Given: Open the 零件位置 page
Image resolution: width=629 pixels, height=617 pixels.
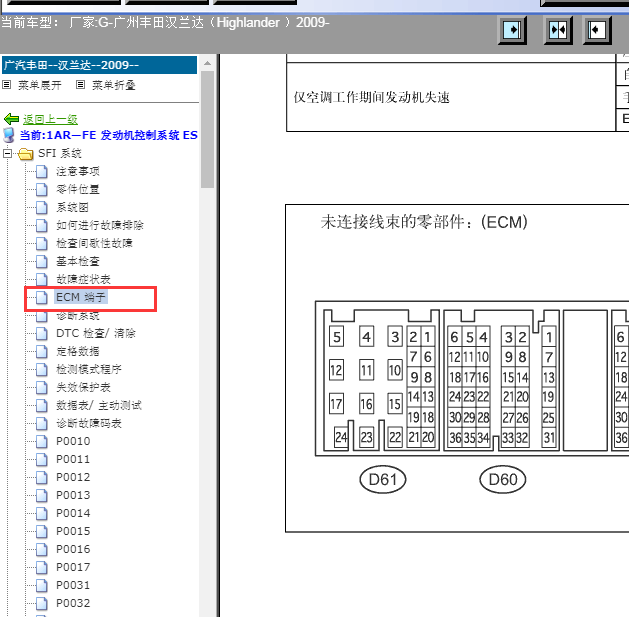Looking at the screenshot, I should [78, 189].
